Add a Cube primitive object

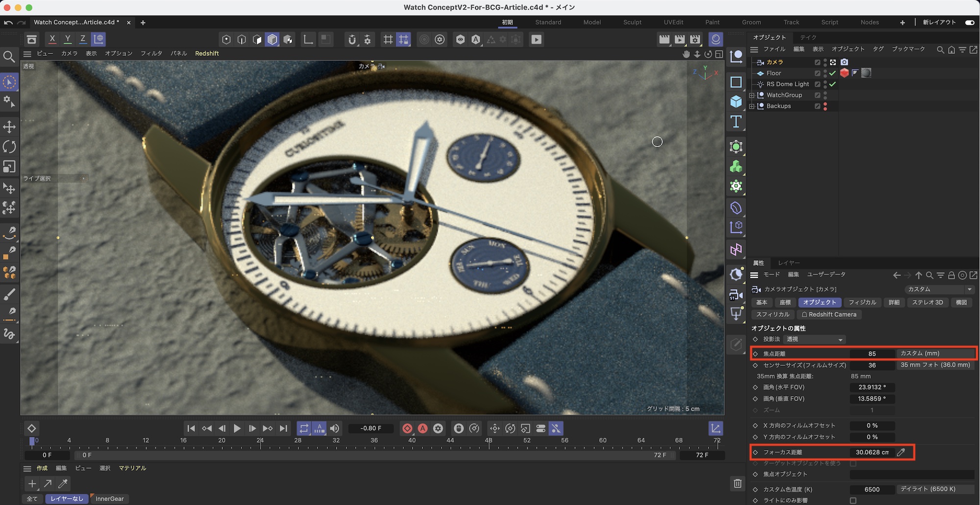(x=736, y=102)
